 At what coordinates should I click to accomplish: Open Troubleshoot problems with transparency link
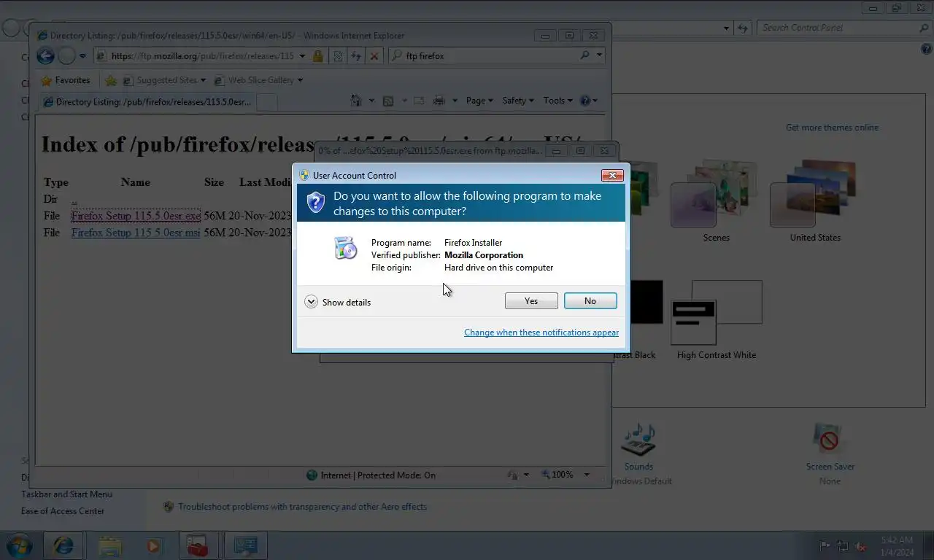[x=302, y=507]
